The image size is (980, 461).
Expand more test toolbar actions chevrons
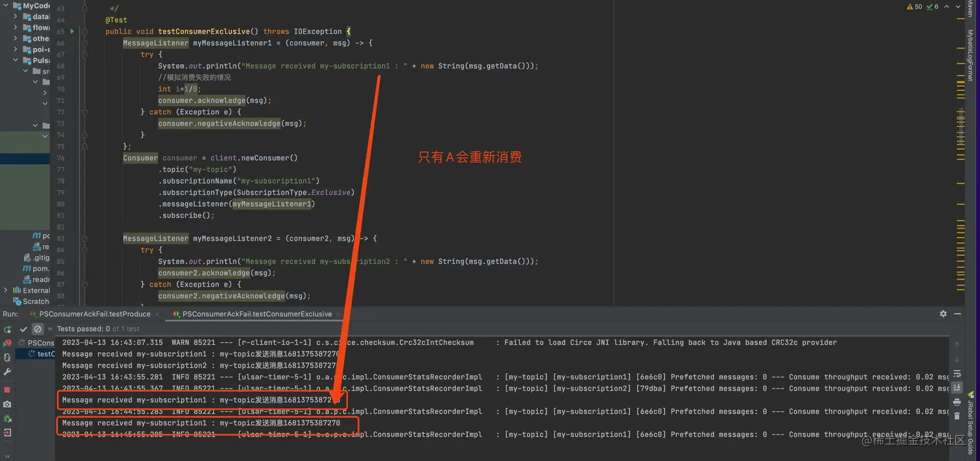[x=50, y=329]
